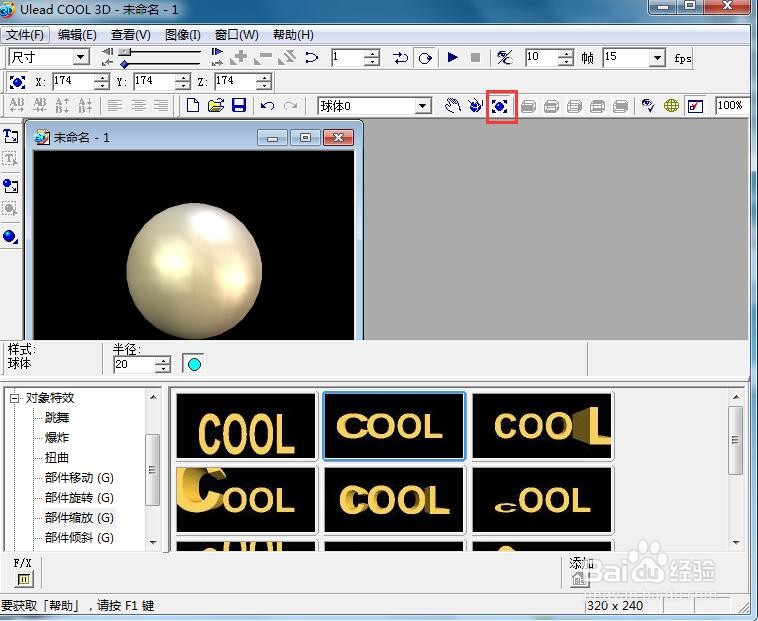Toggle loop mode button
This screenshot has width=758, height=621.
click(425, 58)
